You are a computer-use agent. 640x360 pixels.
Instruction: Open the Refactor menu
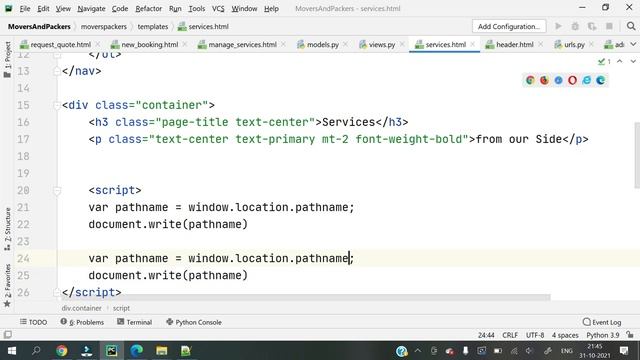149,8
